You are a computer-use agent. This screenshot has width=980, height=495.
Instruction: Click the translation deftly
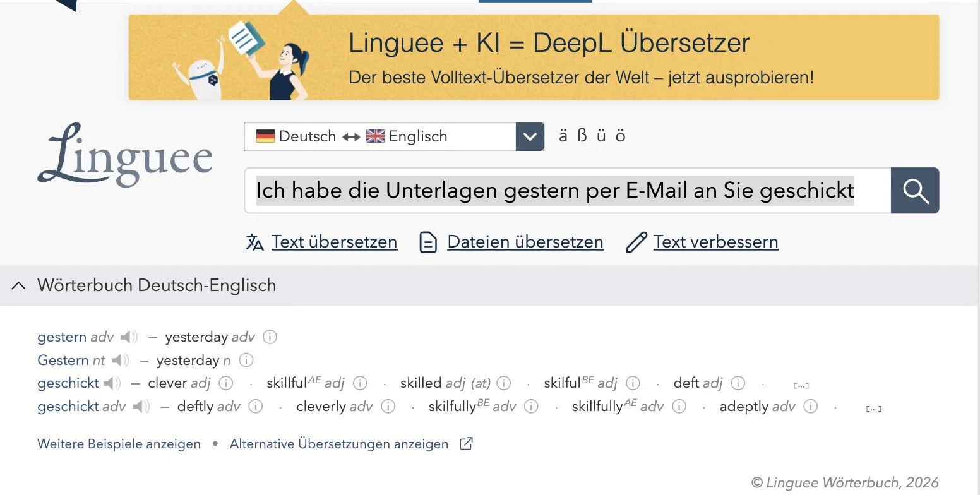pyautogui.click(x=195, y=407)
